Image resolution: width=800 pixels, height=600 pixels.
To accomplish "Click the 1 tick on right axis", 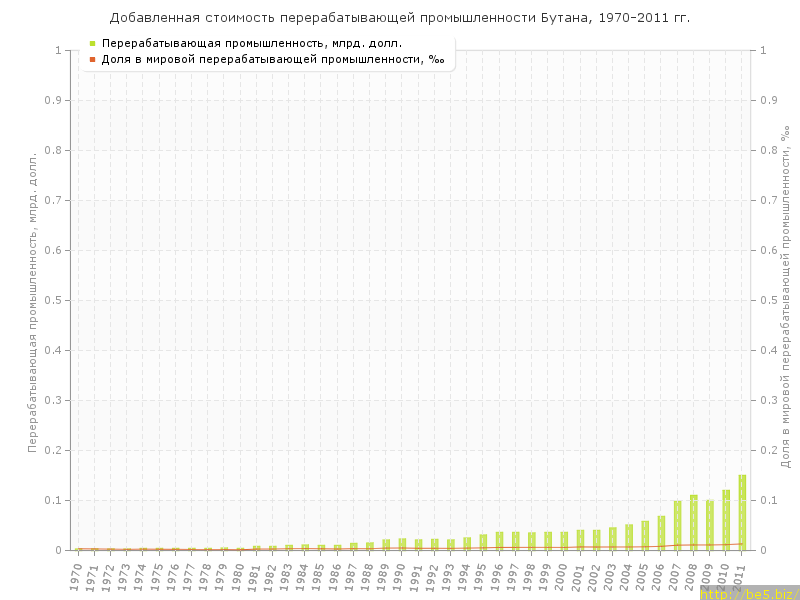I will coord(764,50).
